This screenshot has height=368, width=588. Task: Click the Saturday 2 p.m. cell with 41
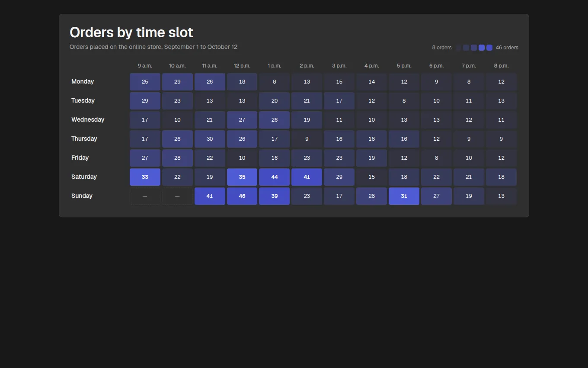pyautogui.click(x=307, y=177)
